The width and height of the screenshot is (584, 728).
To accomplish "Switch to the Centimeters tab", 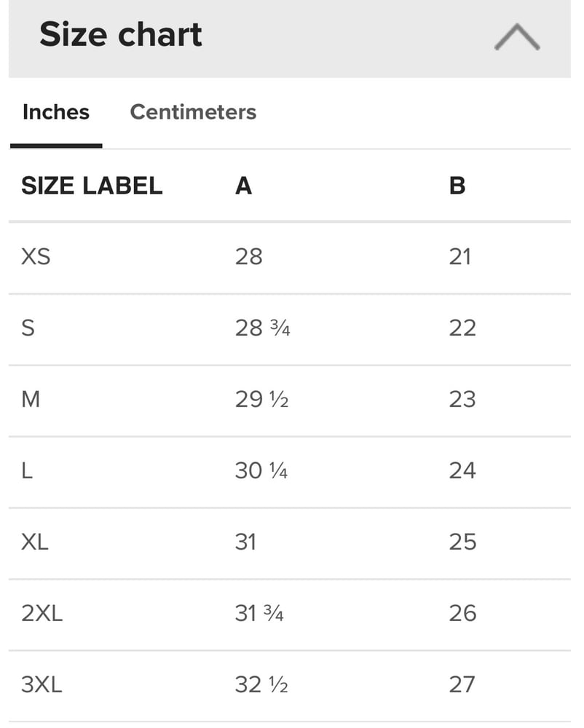I will click(x=193, y=112).
